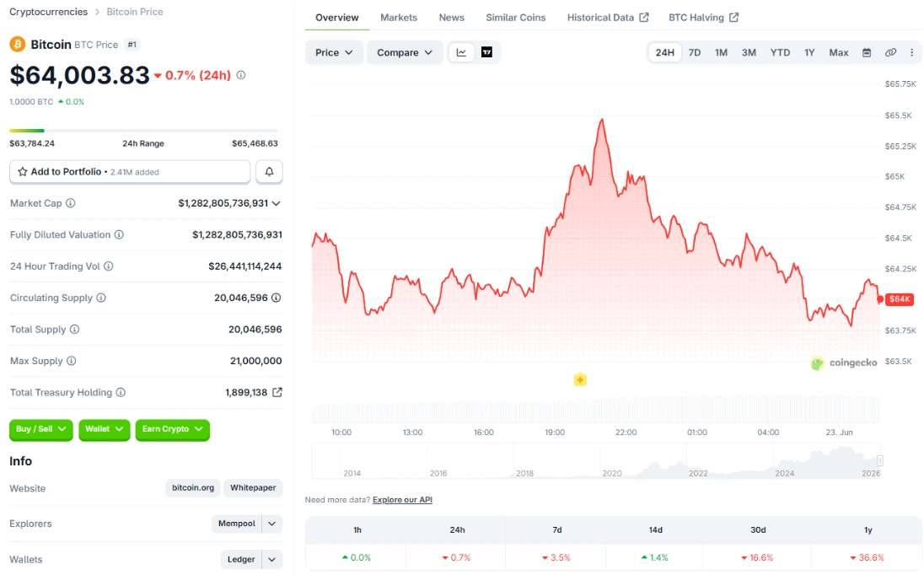
Task: Open chart more options three-dot menu
Action: pos(911,52)
